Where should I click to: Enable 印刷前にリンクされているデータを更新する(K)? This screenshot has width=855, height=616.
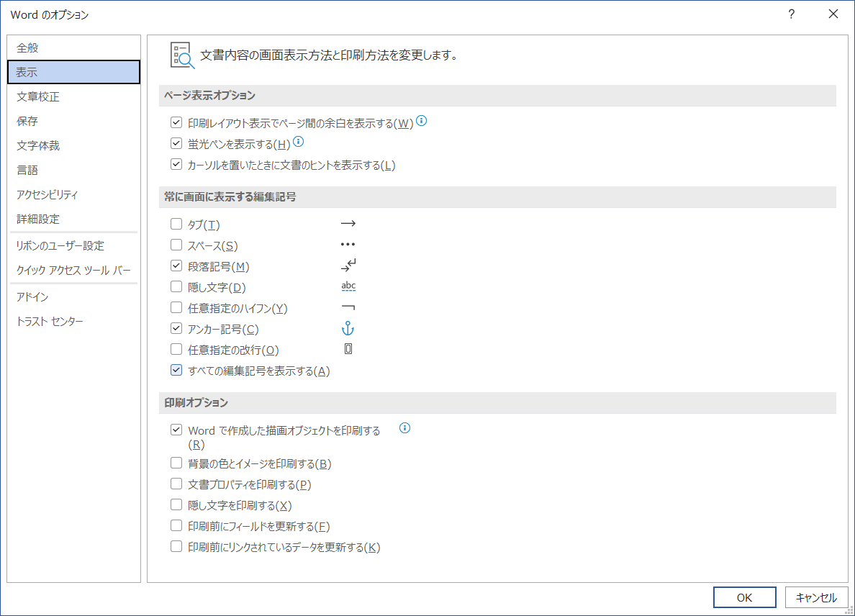tap(176, 546)
